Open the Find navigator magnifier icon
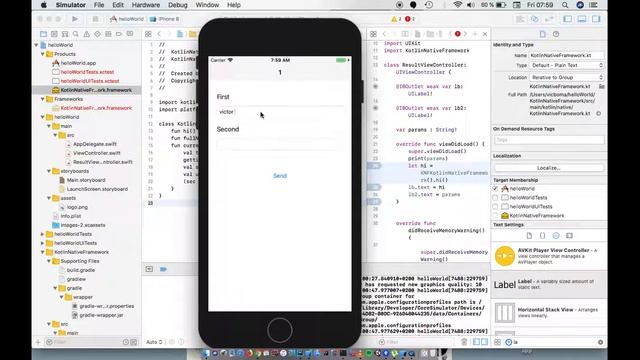The width and height of the screenshot is (640, 360). click(76, 34)
